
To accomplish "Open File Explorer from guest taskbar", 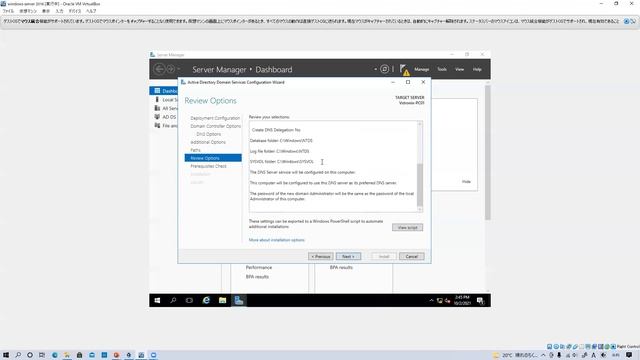I will coord(222,300).
